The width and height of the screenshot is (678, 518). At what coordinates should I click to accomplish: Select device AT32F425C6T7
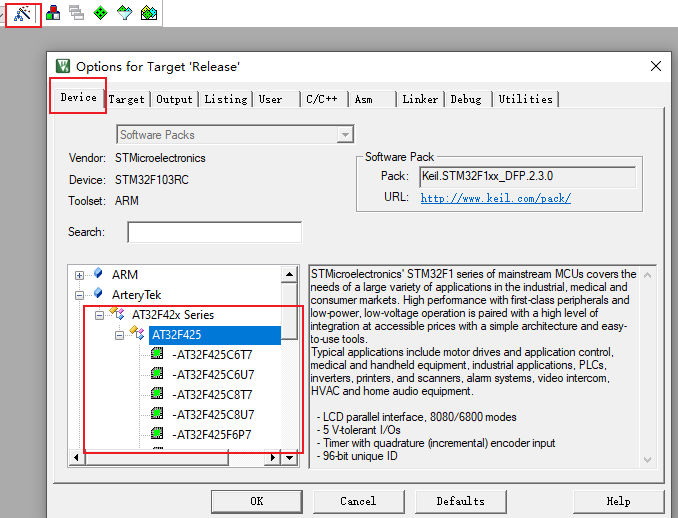coord(212,355)
